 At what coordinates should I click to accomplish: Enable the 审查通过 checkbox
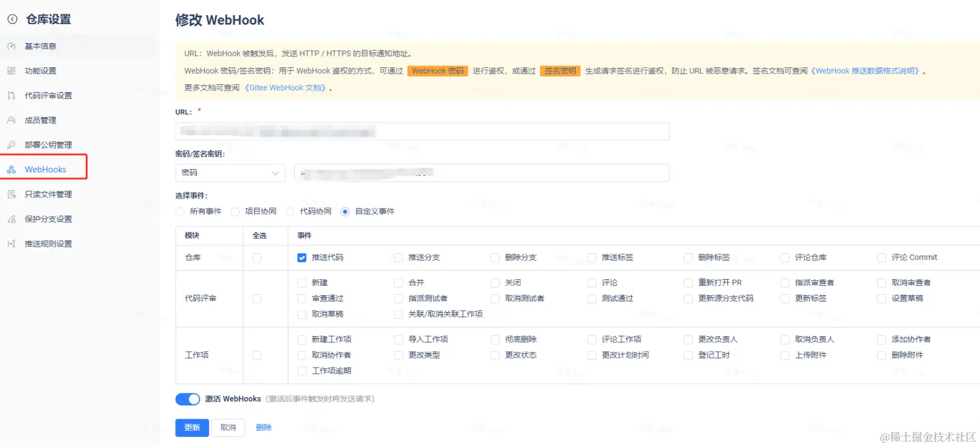tap(302, 298)
